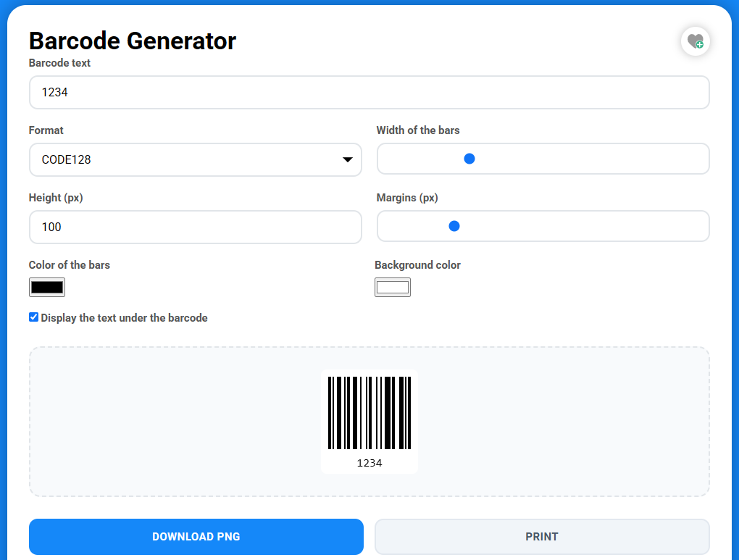Click the Download PNG button
The image size is (739, 560).
(196, 537)
